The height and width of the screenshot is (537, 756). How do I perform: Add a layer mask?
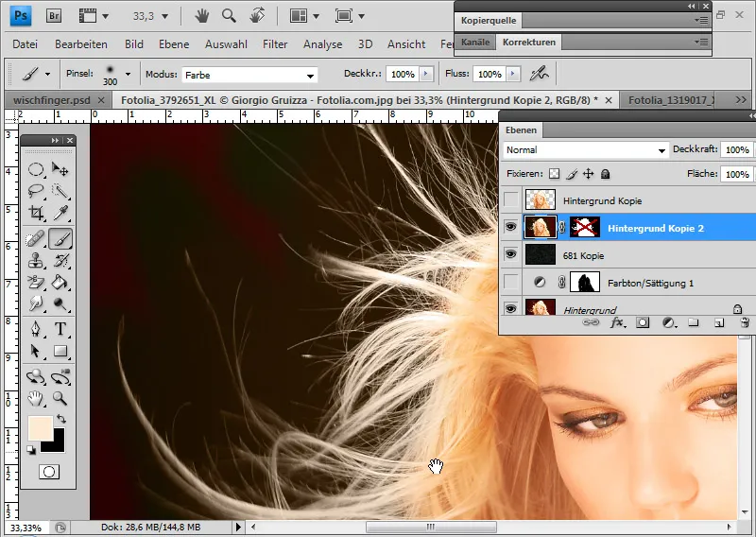tap(643, 322)
